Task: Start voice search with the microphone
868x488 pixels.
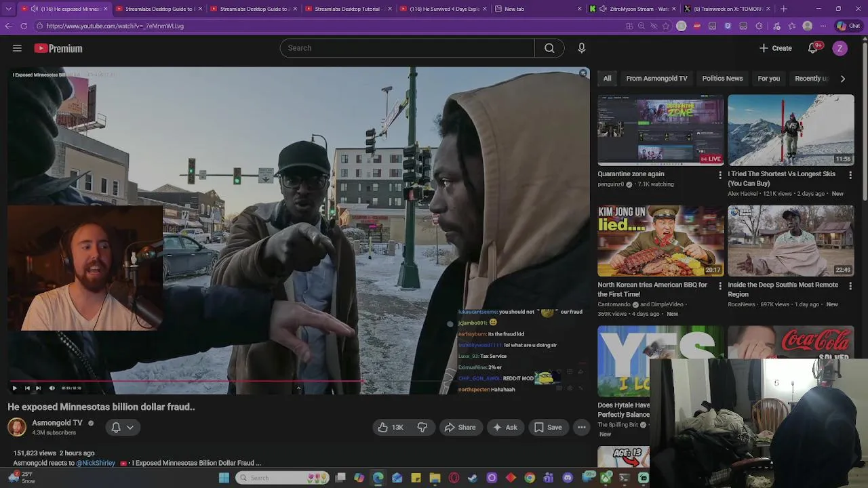Action: click(x=581, y=48)
